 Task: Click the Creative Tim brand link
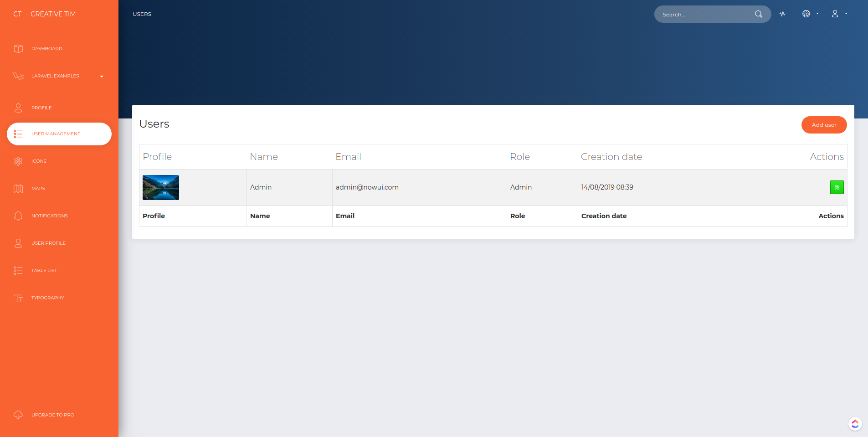[53, 14]
